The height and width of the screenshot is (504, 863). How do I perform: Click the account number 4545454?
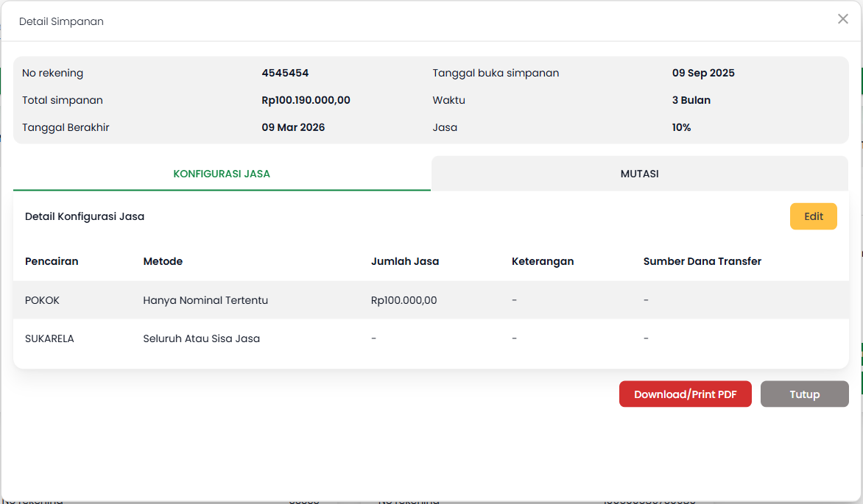click(x=285, y=73)
